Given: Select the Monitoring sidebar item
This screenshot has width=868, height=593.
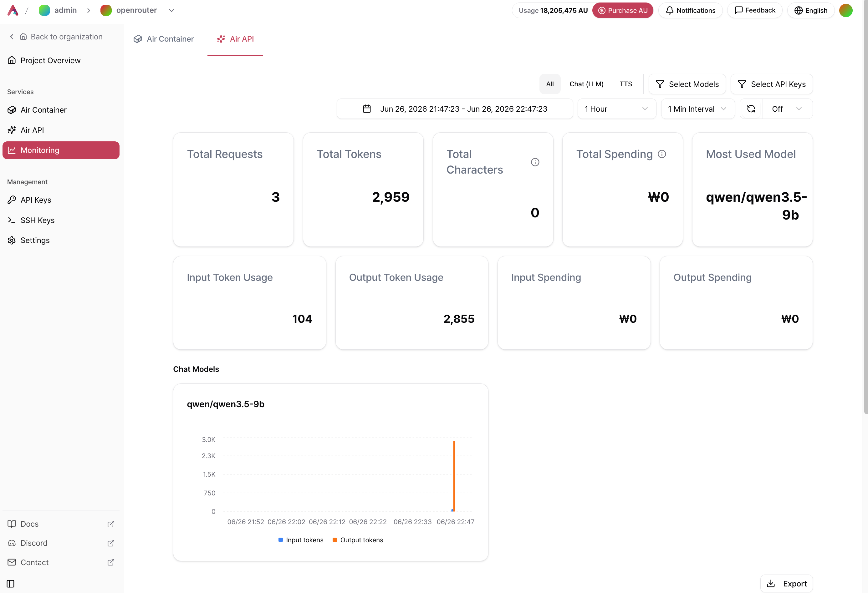Looking at the screenshot, I should pyautogui.click(x=61, y=150).
